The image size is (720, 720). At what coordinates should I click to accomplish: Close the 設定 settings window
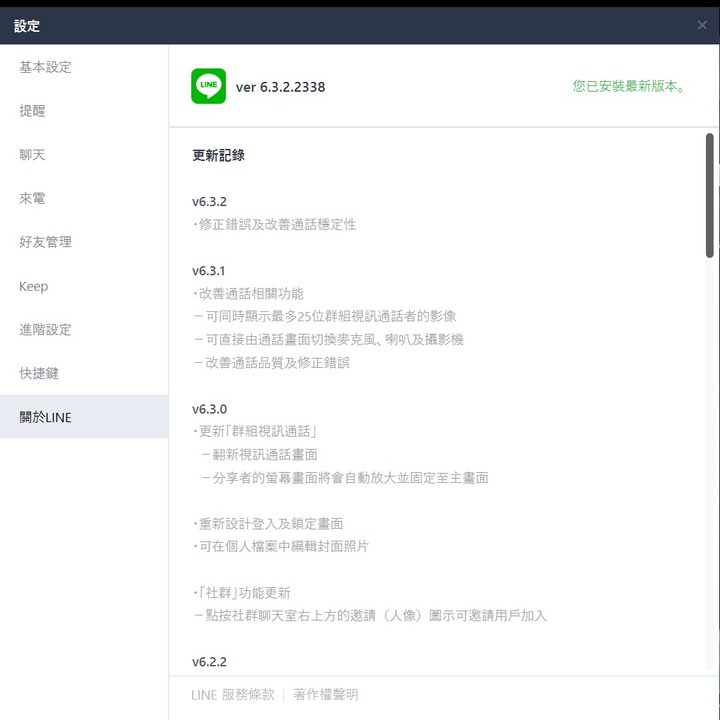702,25
